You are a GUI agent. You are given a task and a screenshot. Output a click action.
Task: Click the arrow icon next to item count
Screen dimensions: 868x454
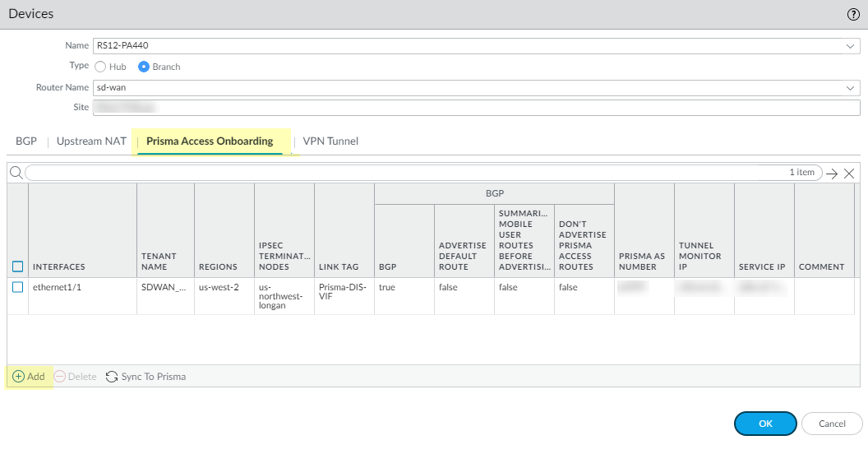coord(832,173)
